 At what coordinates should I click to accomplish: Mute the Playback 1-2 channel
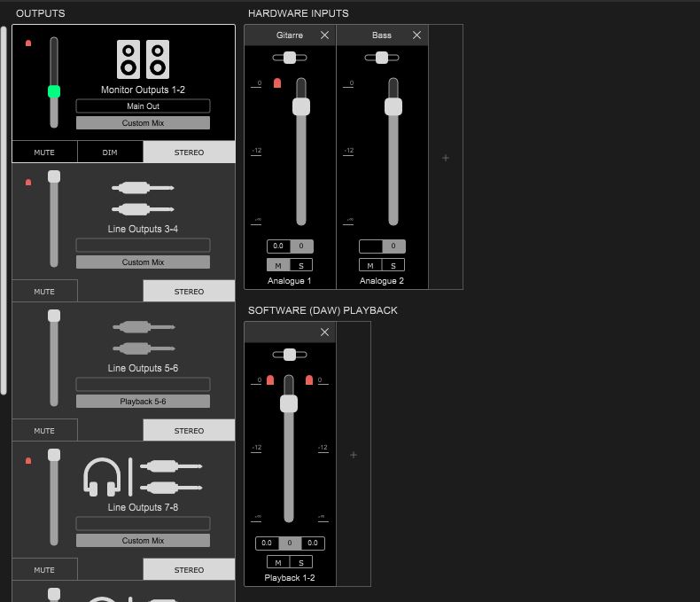point(278,562)
